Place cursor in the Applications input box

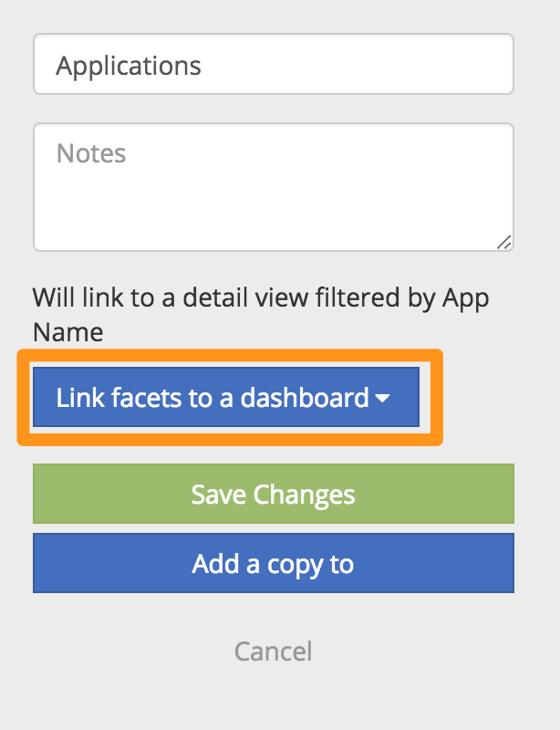(x=273, y=64)
